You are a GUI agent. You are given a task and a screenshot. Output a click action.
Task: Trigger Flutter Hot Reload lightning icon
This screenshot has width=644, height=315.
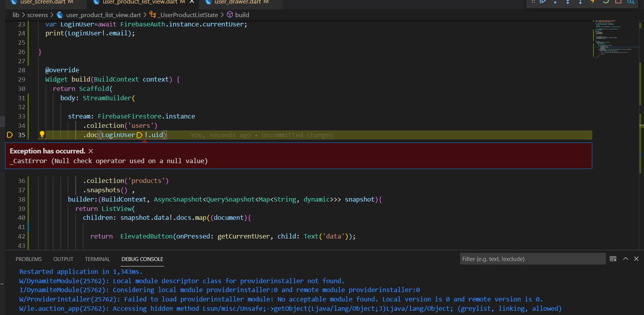[x=593, y=2]
